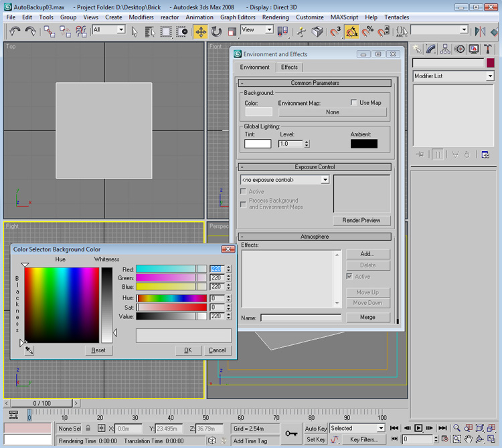Open the Rendering menu

tap(275, 17)
